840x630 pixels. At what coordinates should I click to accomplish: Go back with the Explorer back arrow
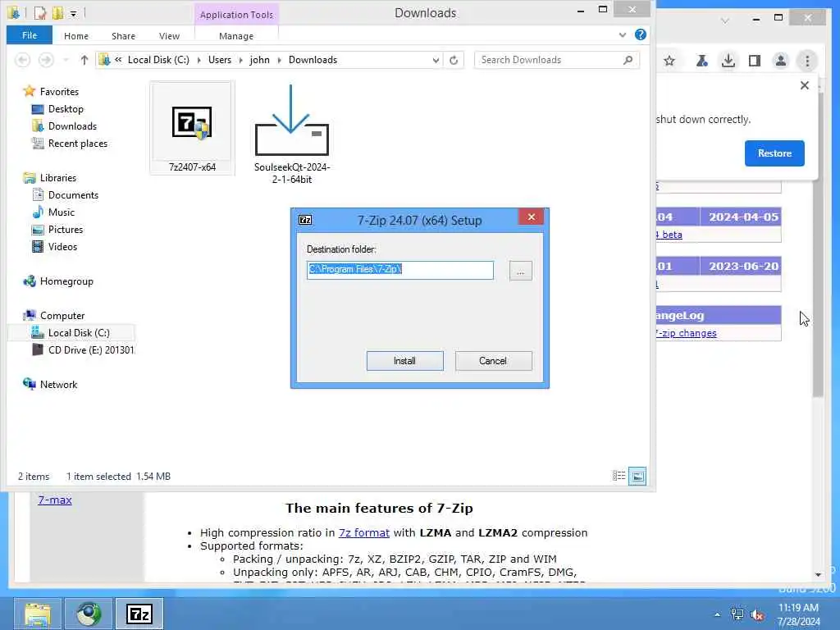tap(22, 60)
